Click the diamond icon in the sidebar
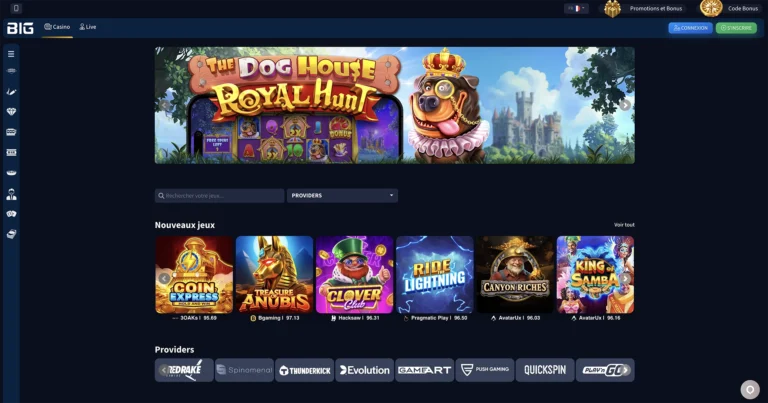768x403 pixels. [x=11, y=112]
